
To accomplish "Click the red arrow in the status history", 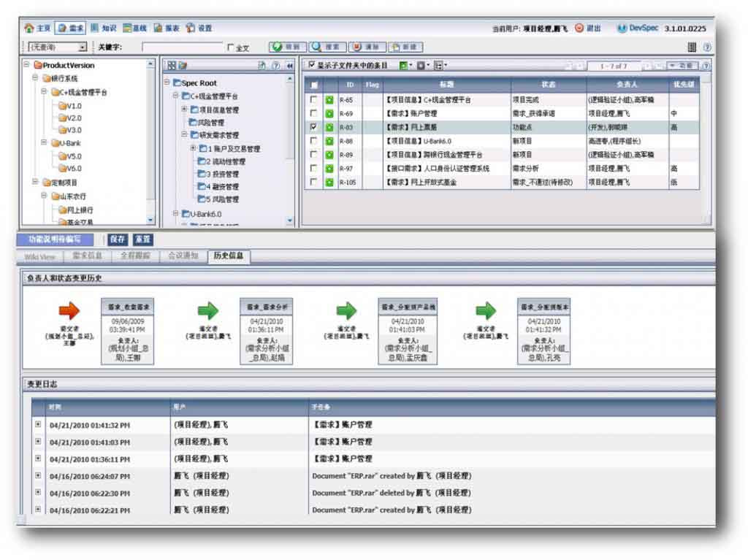I will click(69, 312).
